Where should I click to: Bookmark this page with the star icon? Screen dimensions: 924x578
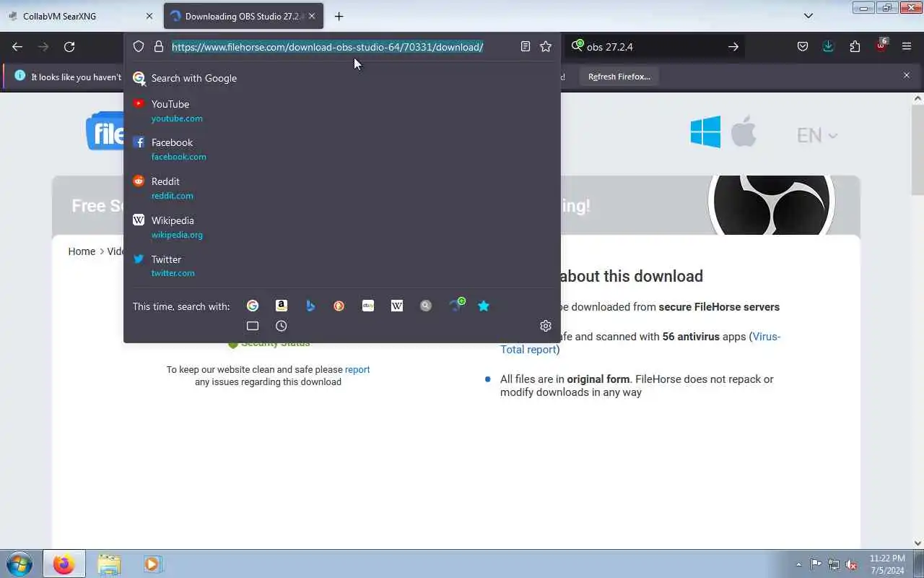point(546,47)
